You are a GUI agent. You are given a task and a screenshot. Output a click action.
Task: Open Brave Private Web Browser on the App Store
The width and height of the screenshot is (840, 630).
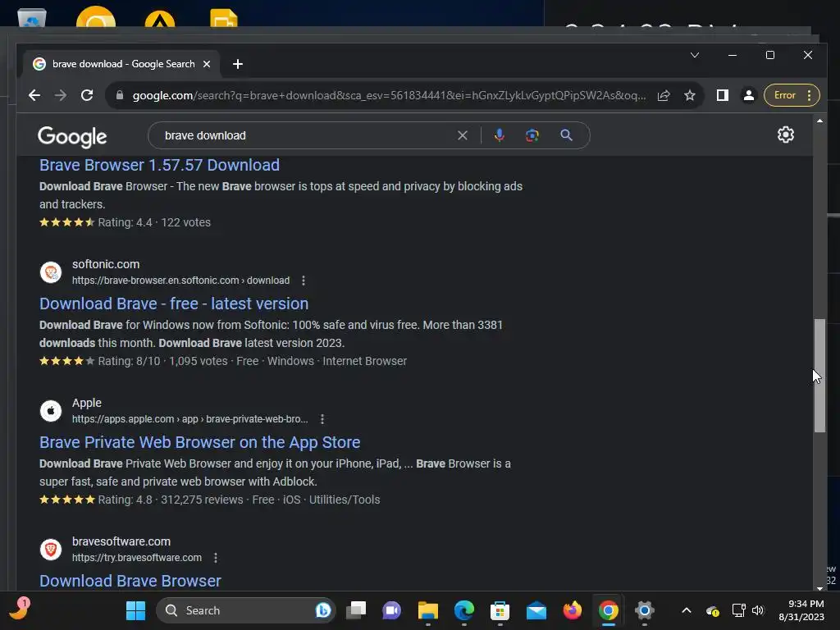pyautogui.click(x=199, y=442)
